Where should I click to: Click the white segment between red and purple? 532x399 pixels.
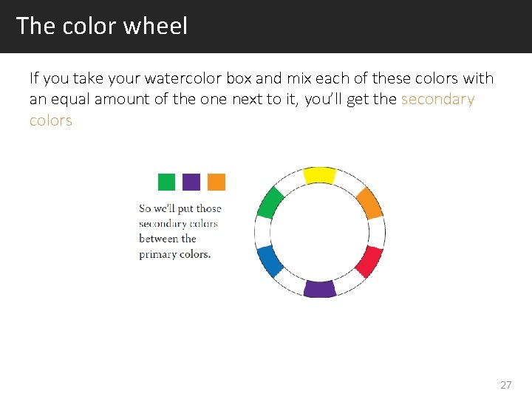click(348, 282)
